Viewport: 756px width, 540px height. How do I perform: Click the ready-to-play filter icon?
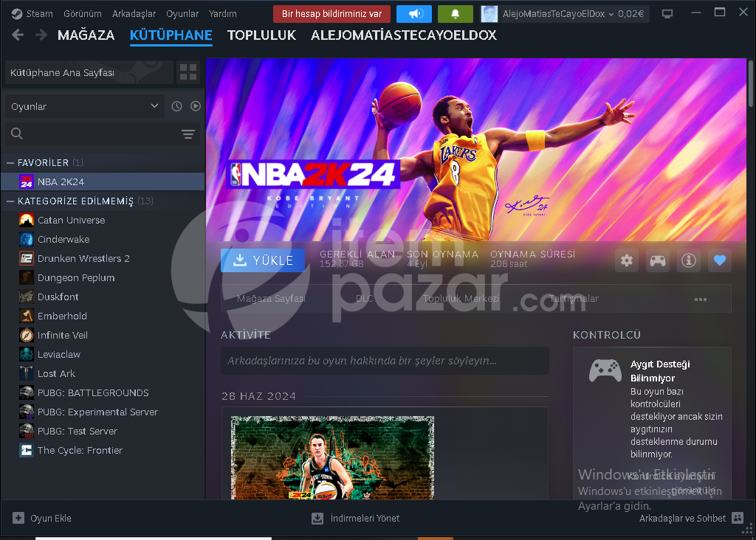195,106
